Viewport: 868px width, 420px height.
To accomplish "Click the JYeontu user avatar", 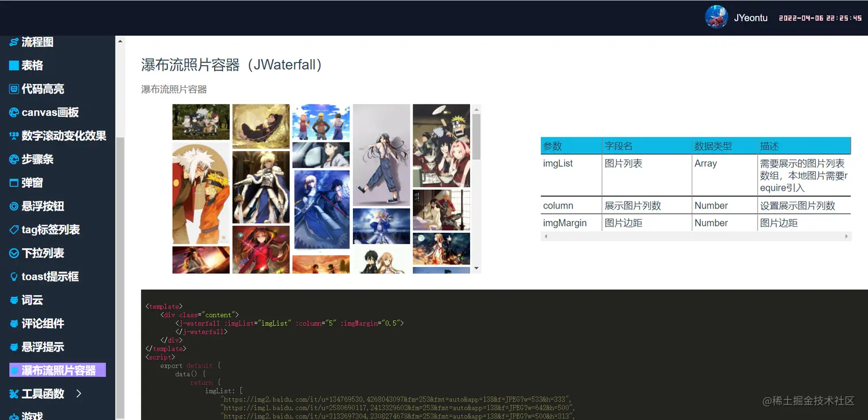I will point(716,17).
